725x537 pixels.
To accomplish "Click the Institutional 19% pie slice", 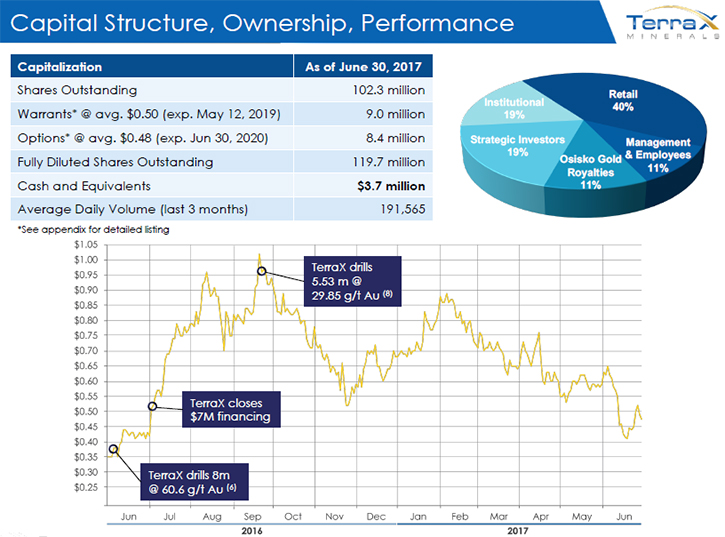I will (x=514, y=108).
